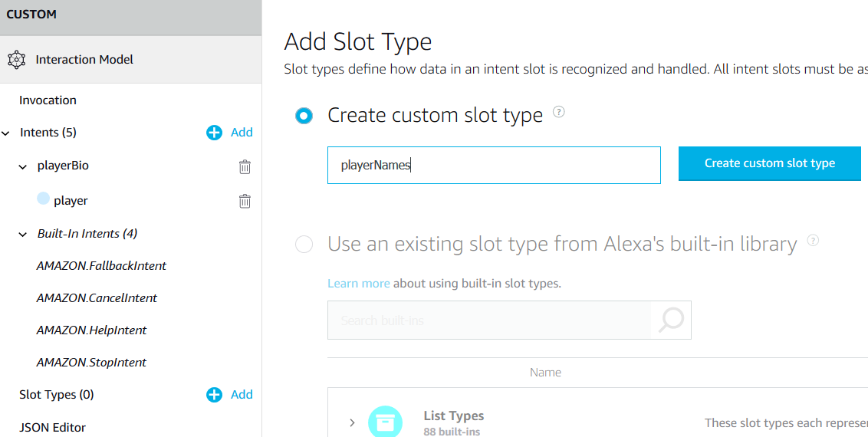Viewport: 868px width, 437px height.
Task: Open the JSON Editor
Action: coord(52,427)
